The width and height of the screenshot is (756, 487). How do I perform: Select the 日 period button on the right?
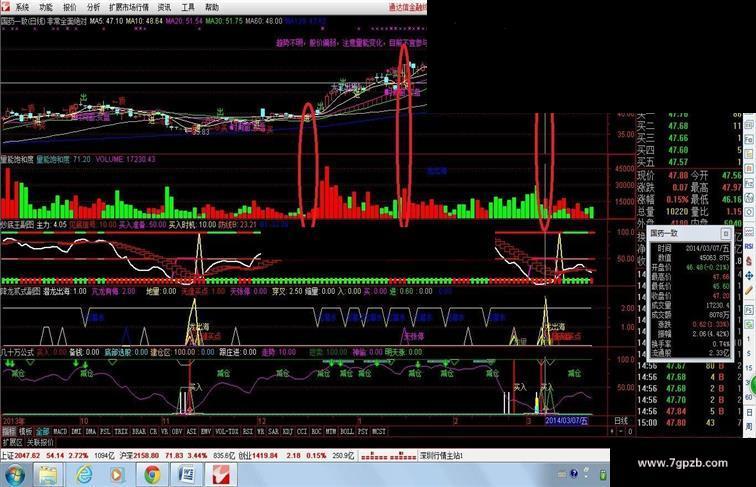tap(749, 412)
